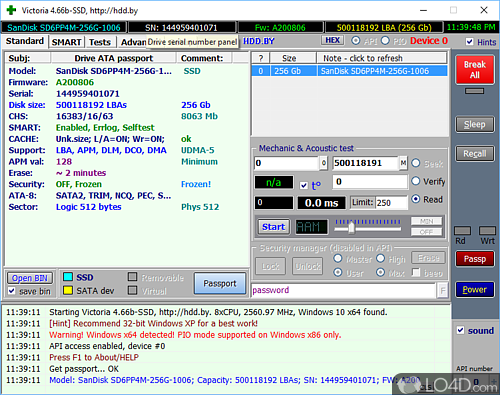Check the beep checkbox
The height and width of the screenshot is (395, 500).
pyautogui.click(x=416, y=272)
